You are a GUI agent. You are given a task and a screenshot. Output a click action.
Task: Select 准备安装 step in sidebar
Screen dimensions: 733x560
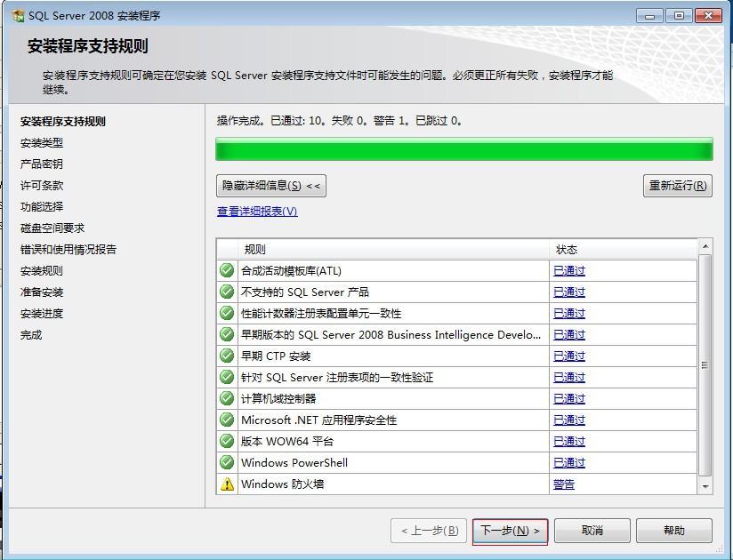click(x=42, y=292)
